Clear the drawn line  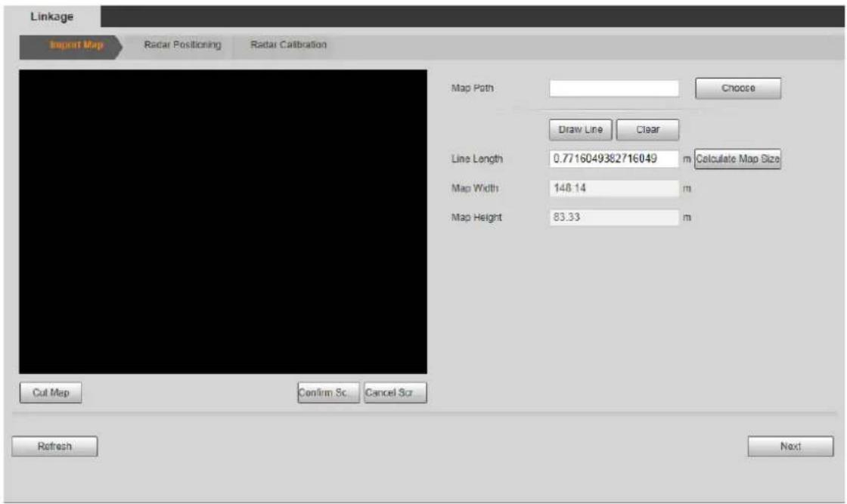click(x=647, y=130)
